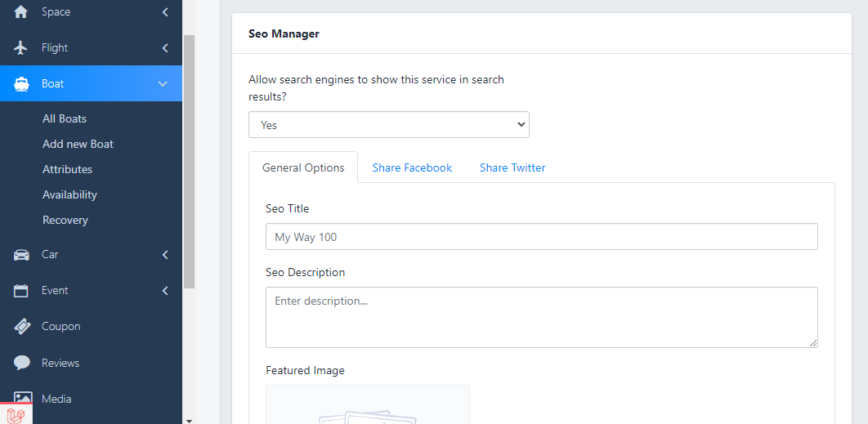Click the Seo Title input field
Screen dimensions: 868x424
[x=541, y=237]
